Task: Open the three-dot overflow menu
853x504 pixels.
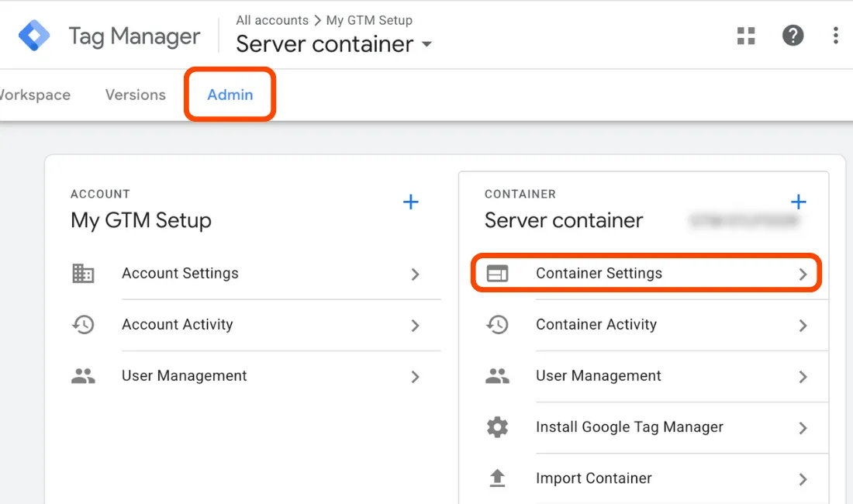Action: click(835, 36)
